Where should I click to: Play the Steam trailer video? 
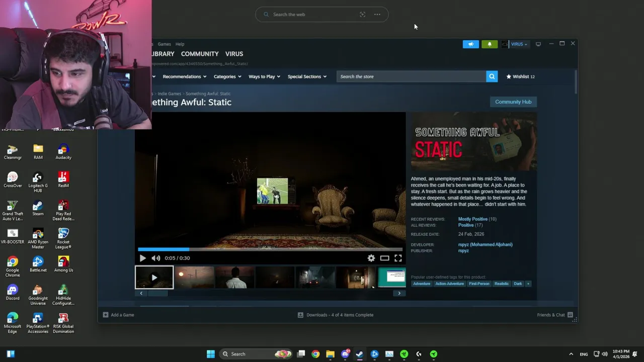142,258
